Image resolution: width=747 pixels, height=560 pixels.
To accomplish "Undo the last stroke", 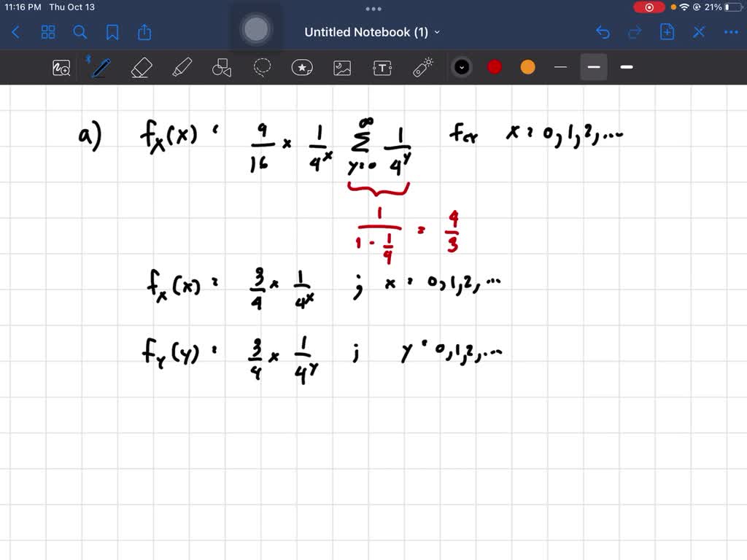I will coord(603,32).
